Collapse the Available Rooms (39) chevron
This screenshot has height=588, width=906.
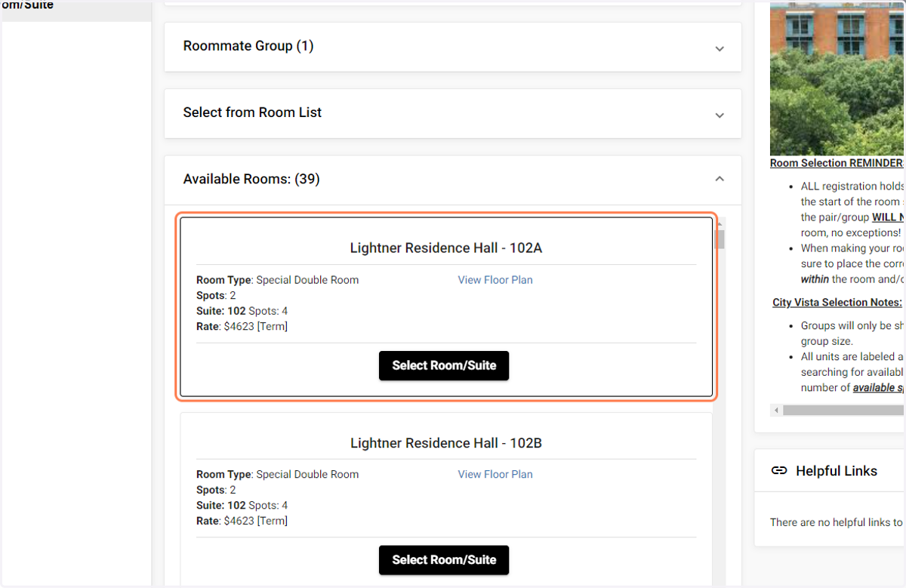(x=720, y=179)
